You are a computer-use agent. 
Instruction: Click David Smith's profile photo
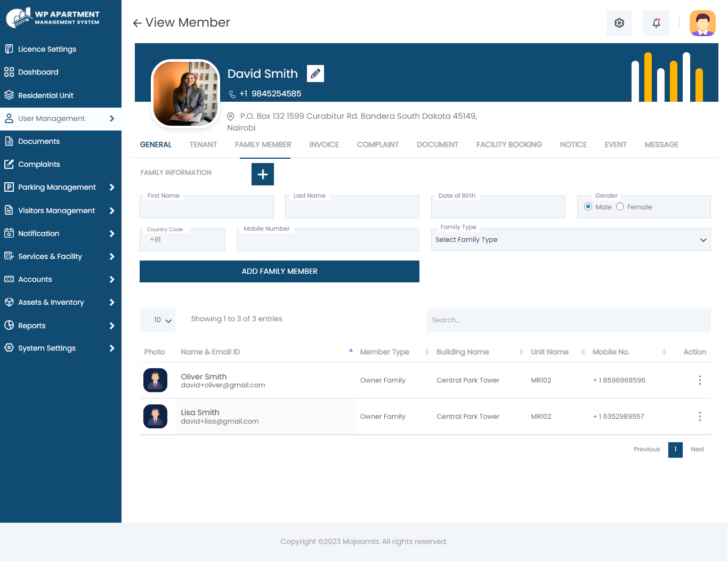186,94
